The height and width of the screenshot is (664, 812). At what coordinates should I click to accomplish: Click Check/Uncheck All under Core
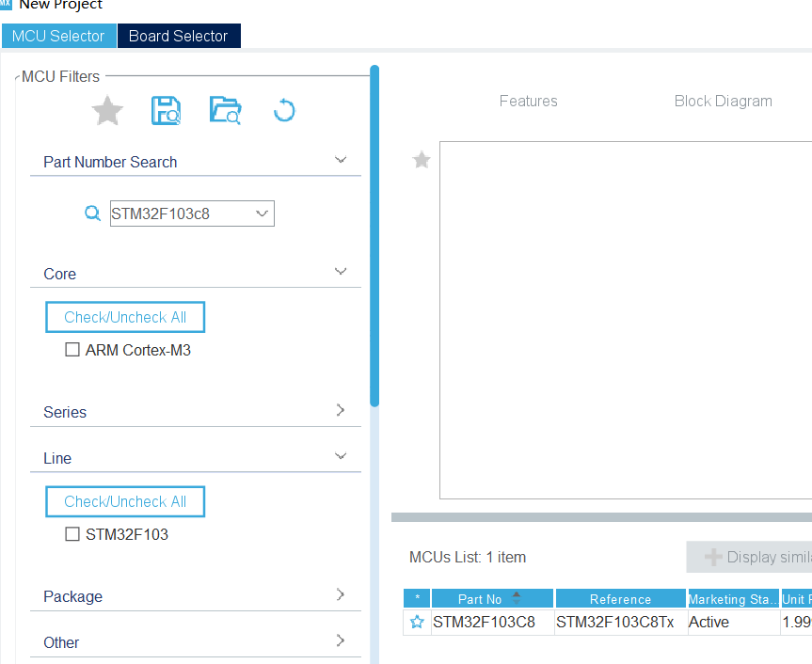125,317
